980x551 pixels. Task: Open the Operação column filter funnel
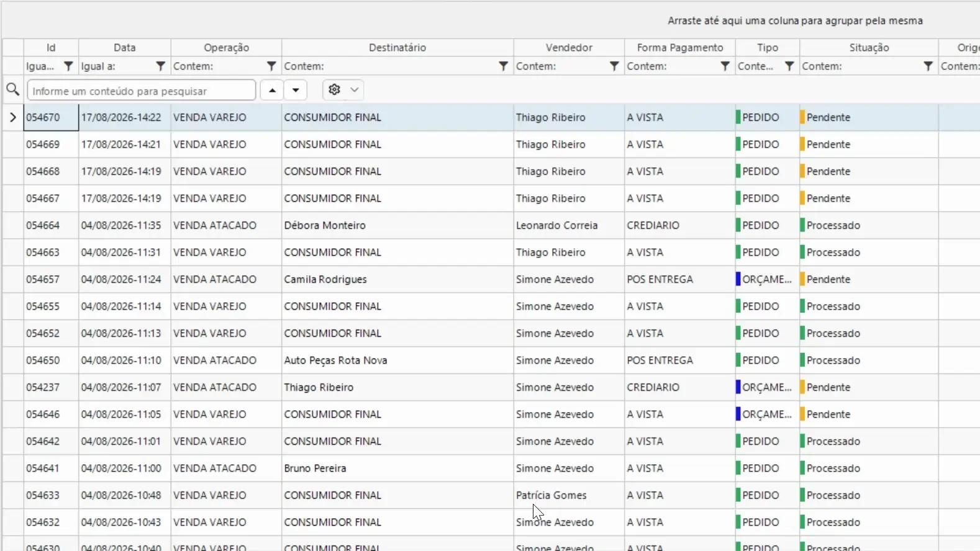[x=271, y=66]
